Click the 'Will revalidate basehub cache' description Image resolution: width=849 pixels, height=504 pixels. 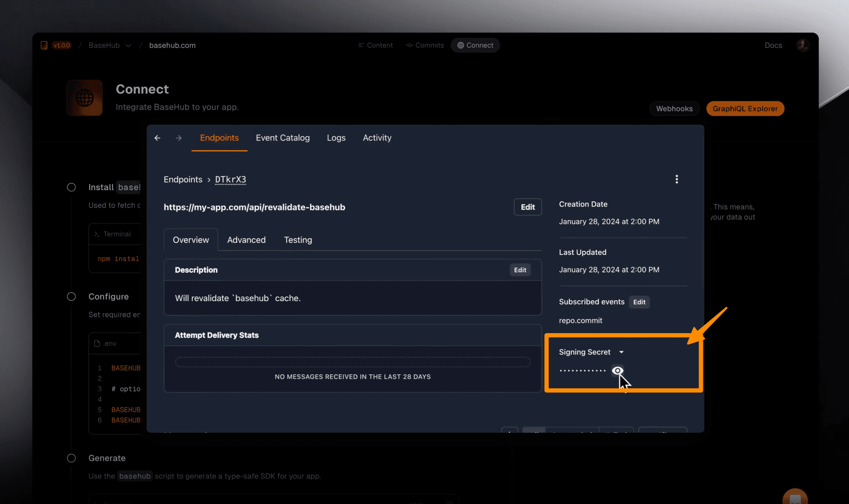[x=238, y=298]
